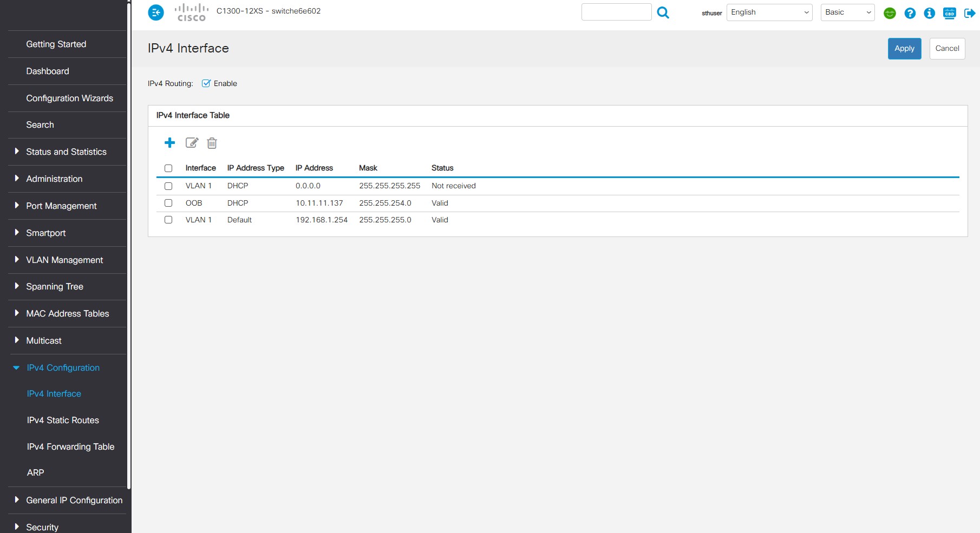980x533 pixels.
Task: Click the logout icon in header
Action: click(x=969, y=13)
